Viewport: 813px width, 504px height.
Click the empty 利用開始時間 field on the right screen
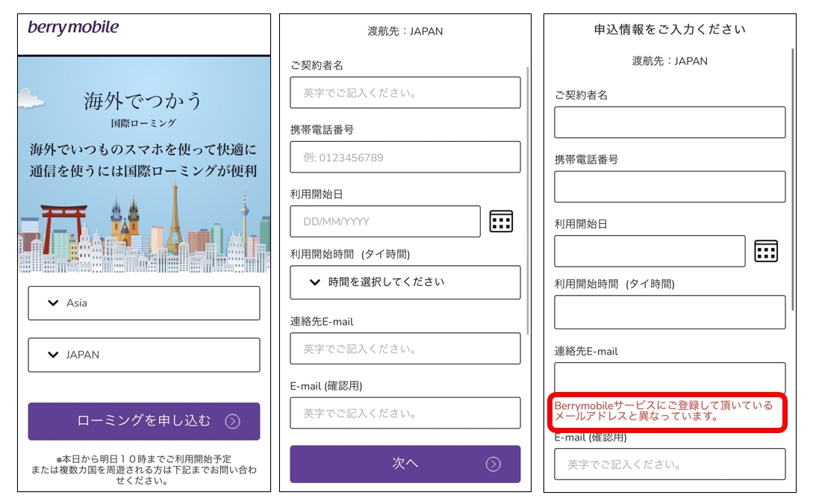click(670, 312)
